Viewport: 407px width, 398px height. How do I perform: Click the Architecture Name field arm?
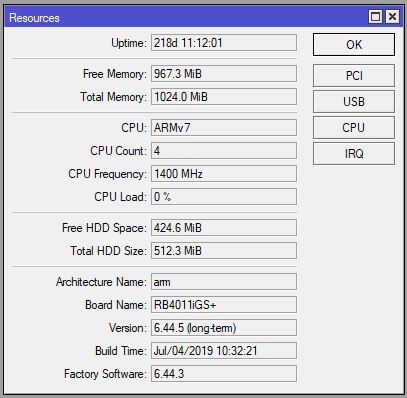click(x=224, y=282)
